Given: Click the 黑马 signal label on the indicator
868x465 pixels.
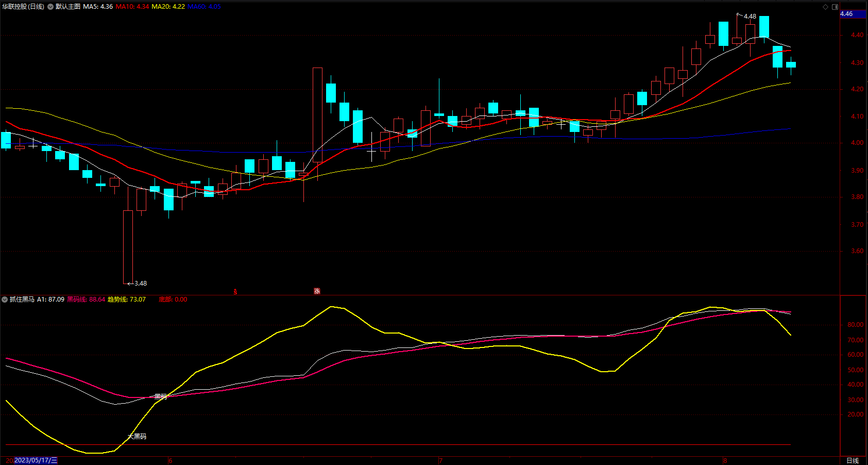Looking at the screenshot, I should (161, 396).
